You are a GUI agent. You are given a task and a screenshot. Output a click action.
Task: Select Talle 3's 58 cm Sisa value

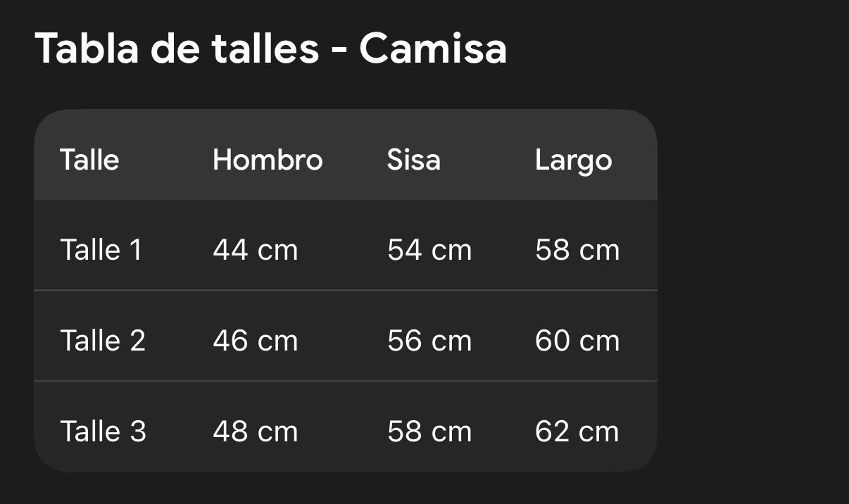[x=429, y=431]
